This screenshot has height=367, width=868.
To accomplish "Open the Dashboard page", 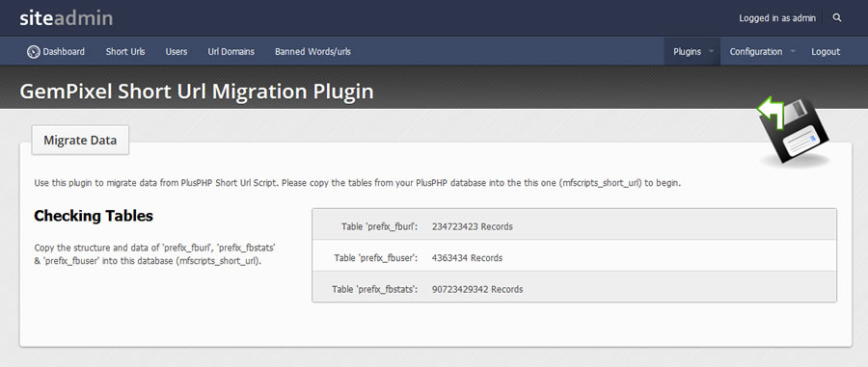I will point(64,51).
